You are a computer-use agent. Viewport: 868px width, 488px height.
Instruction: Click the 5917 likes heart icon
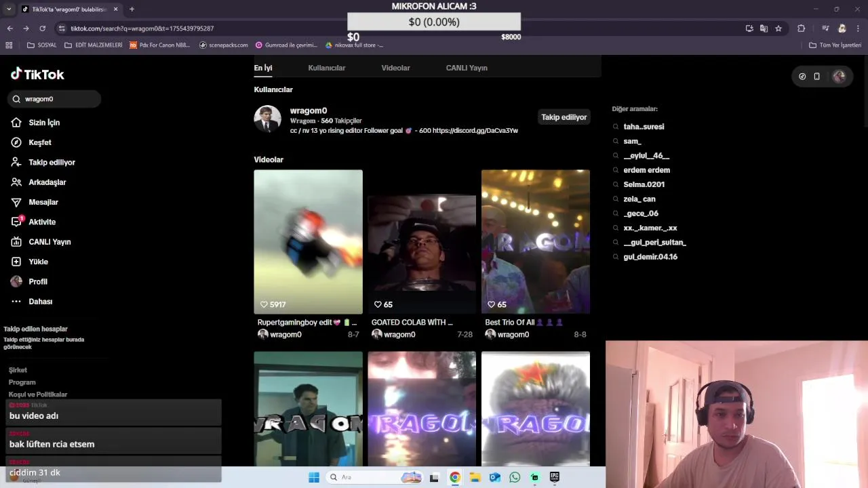[x=264, y=304]
